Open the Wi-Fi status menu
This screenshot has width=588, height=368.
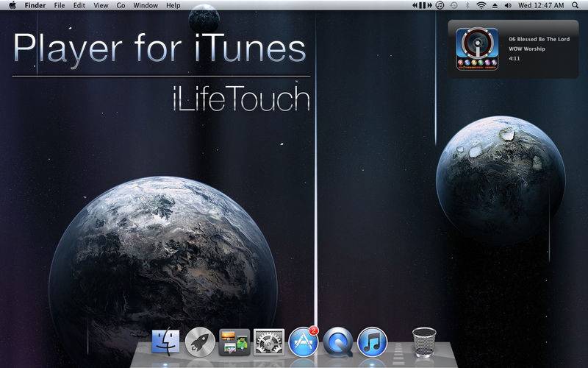click(481, 5)
